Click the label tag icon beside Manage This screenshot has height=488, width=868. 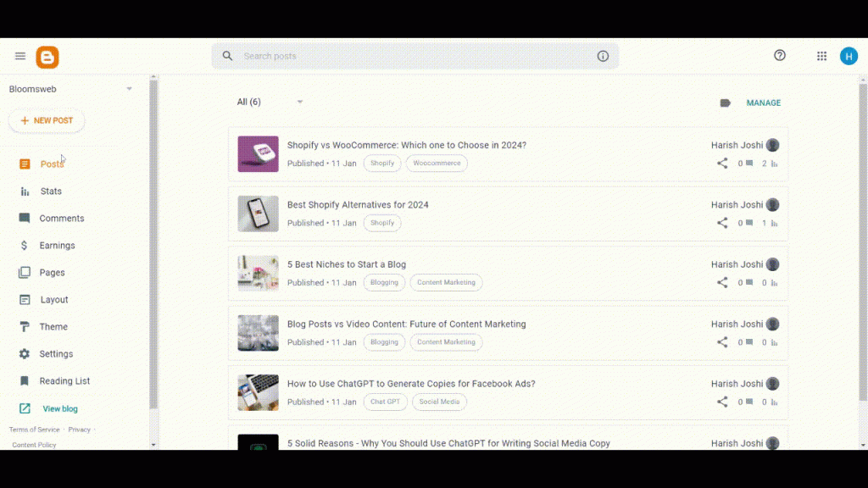(726, 103)
